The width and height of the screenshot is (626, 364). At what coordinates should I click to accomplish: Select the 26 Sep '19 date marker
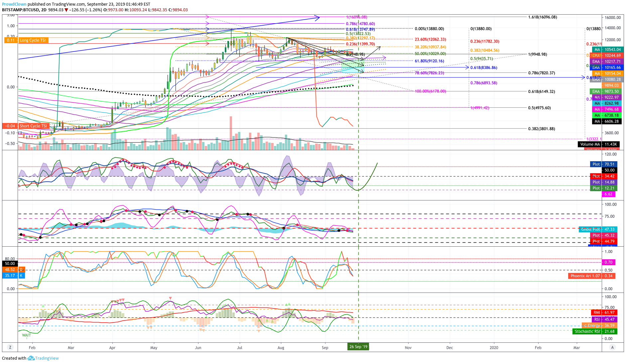coord(358,347)
